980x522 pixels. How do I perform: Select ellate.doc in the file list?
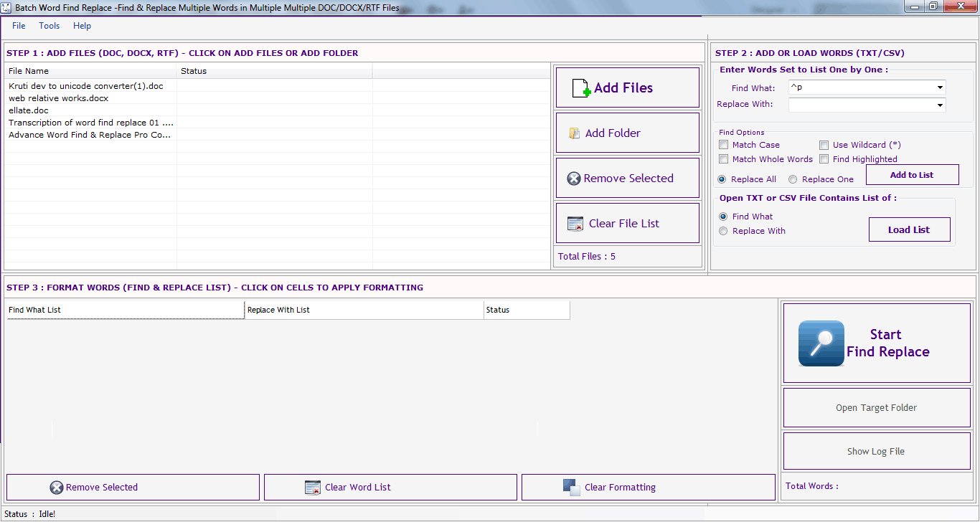click(x=29, y=110)
